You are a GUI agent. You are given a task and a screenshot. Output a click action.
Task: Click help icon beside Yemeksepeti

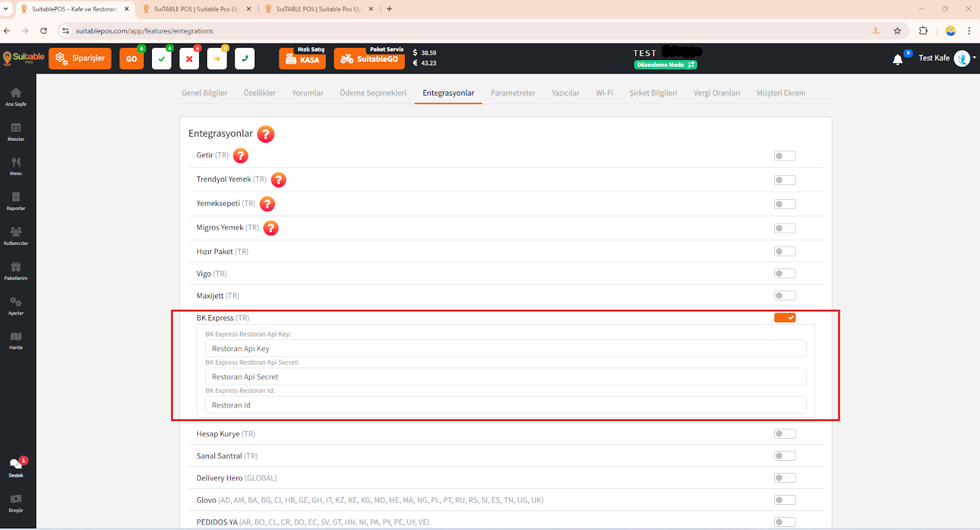[267, 203]
